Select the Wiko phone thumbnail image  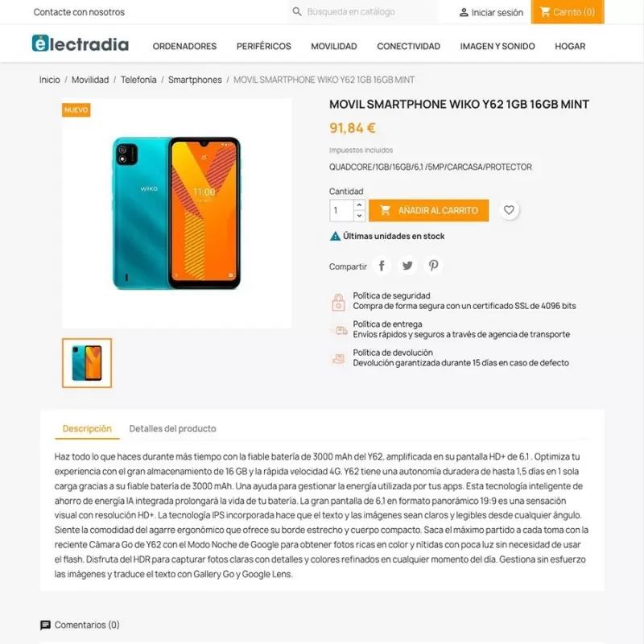(x=87, y=363)
